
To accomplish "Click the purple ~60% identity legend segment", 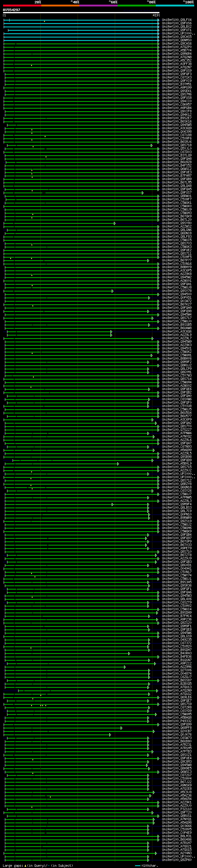I will click(98, 6).
